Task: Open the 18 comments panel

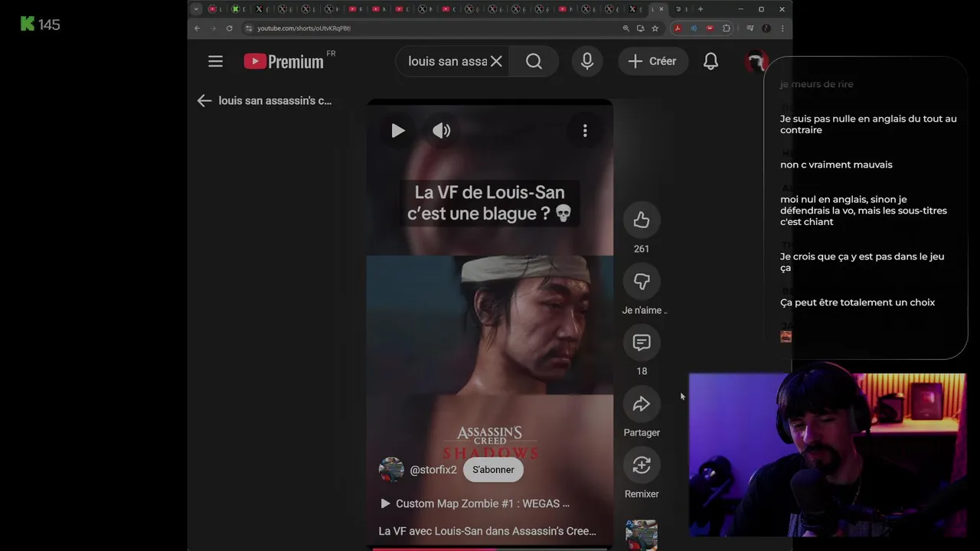Action: point(642,343)
